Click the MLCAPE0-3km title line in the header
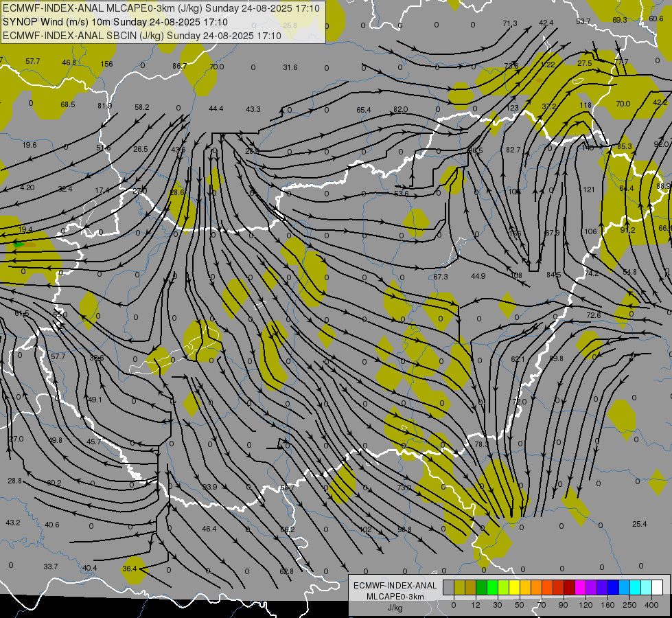Image resolution: width=672 pixels, height=618 pixels. pos(161,8)
